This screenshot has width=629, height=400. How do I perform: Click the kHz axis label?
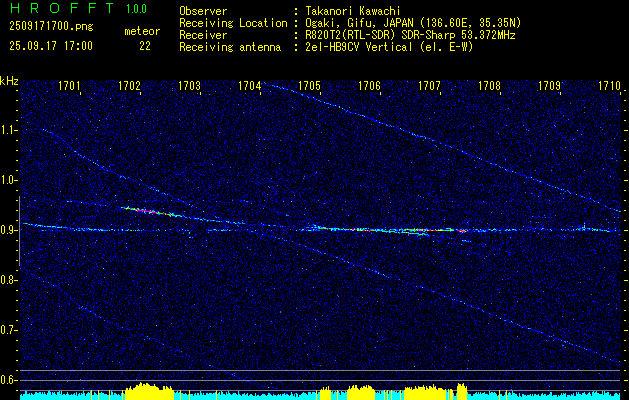click(x=9, y=81)
